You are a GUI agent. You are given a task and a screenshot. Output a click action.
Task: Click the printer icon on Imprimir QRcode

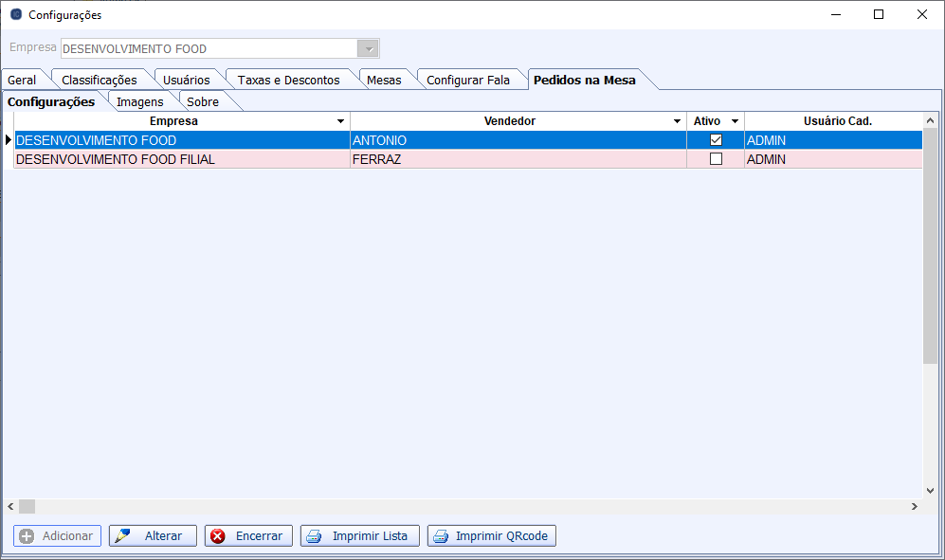pyautogui.click(x=441, y=536)
